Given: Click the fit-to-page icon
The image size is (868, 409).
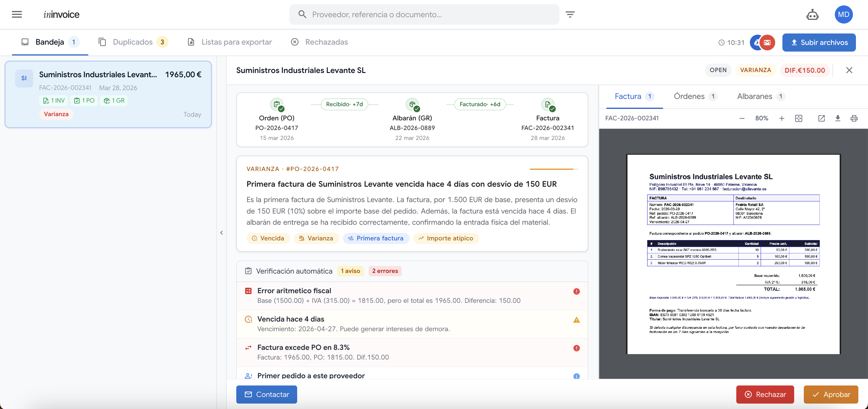Looking at the screenshot, I should point(799,118).
